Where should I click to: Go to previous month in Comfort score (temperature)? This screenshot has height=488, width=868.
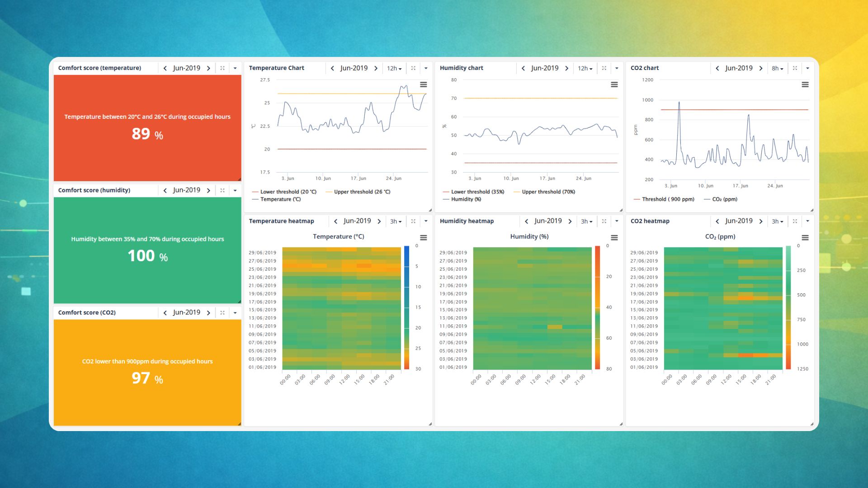point(165,68)
